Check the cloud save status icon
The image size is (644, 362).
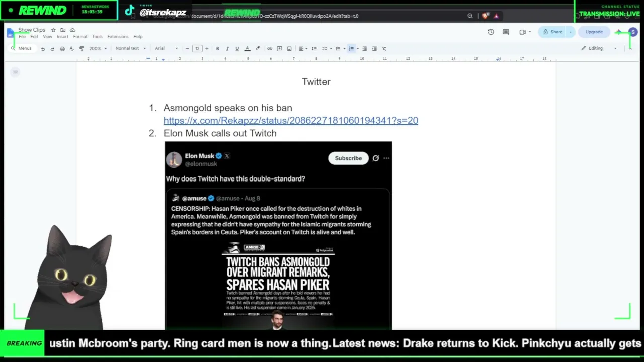pyautogui.click(x=72, y=30)
